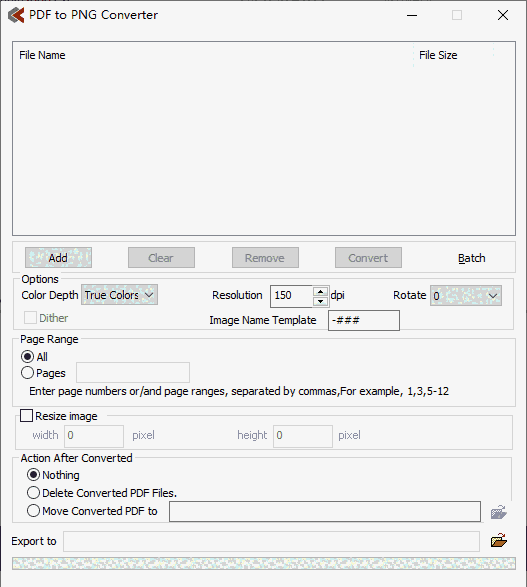Click the conversion progress bar

[264, 563]
